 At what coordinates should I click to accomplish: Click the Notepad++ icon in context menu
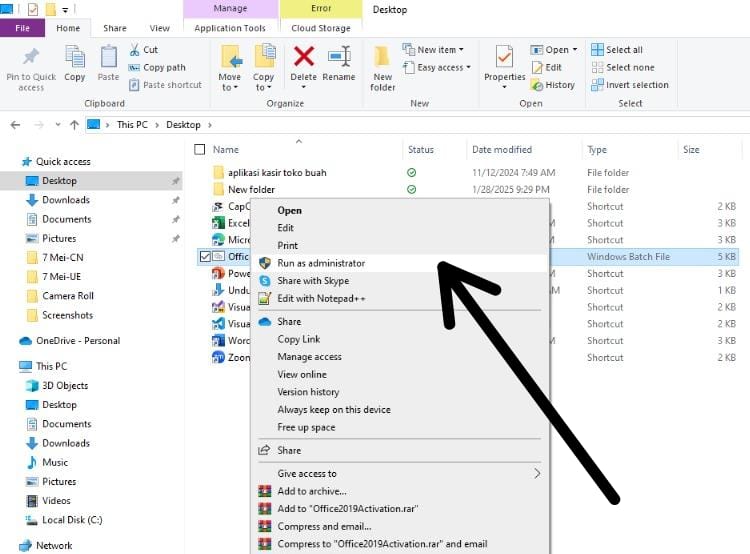click(x=265, y=299)
